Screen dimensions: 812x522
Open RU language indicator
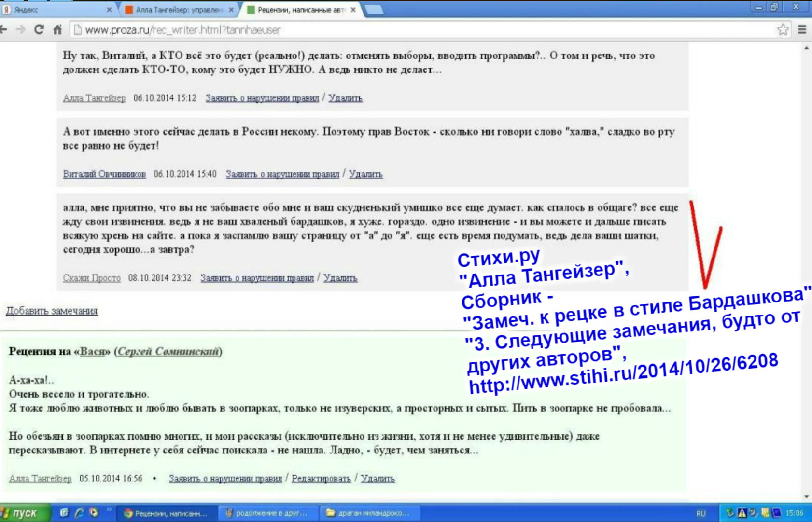pyautogui.click(x=700, y=513)
